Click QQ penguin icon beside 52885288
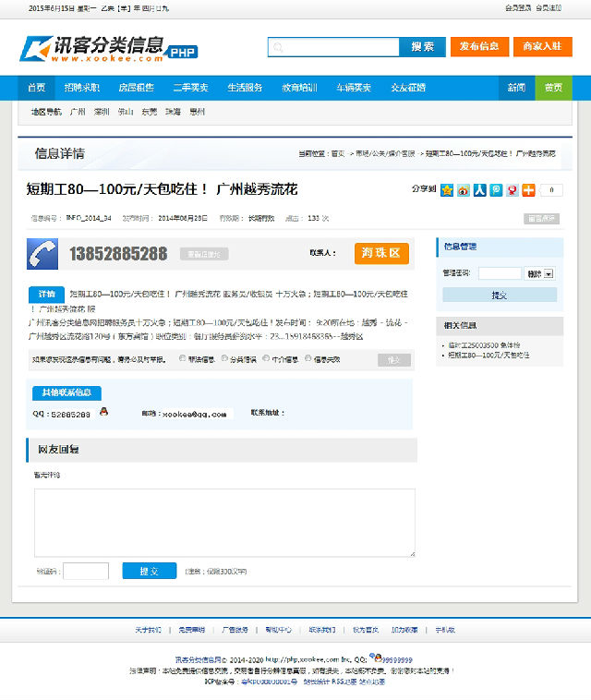Screen dimensions: 591x700 104,412
